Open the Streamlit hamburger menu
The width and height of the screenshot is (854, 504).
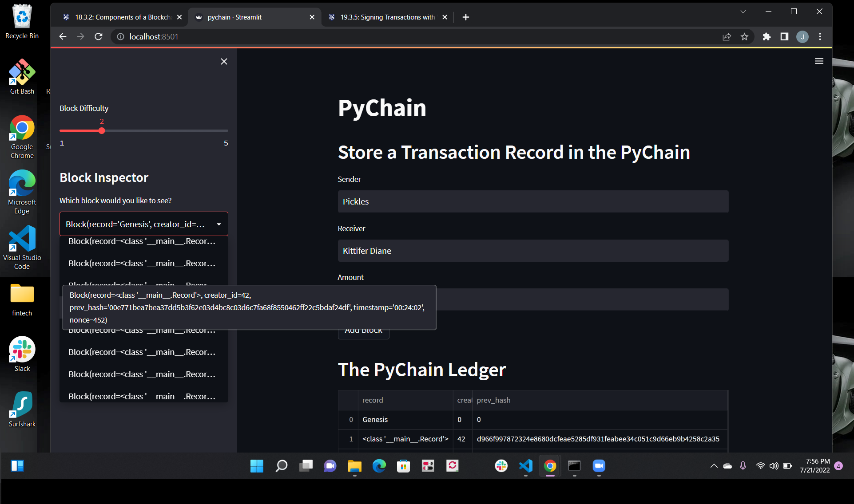pyautogui.click(x=819, y=61)
